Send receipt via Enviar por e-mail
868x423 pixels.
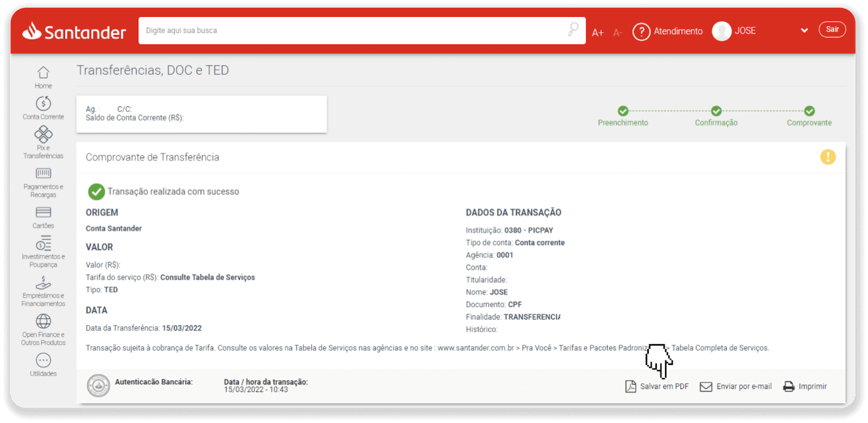736,387
